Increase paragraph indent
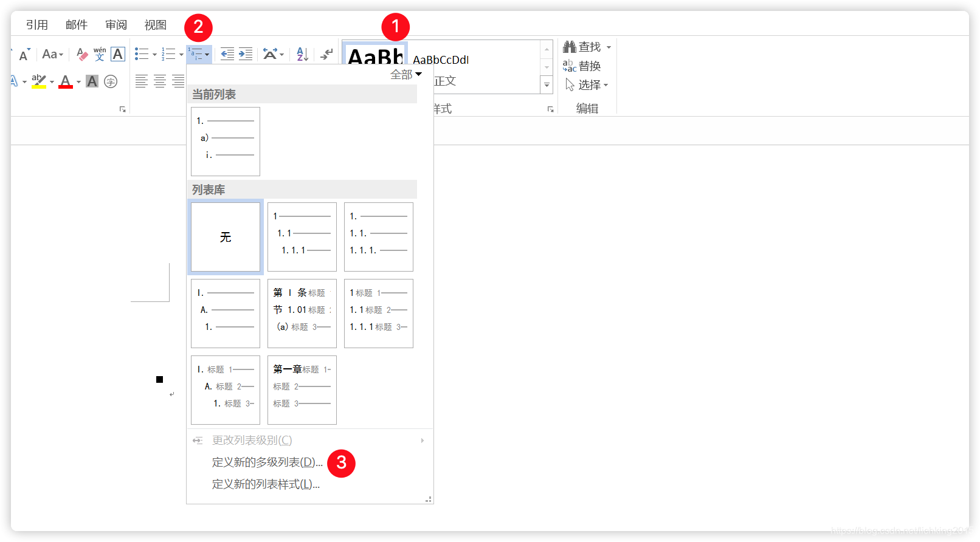 coord(246,54)
